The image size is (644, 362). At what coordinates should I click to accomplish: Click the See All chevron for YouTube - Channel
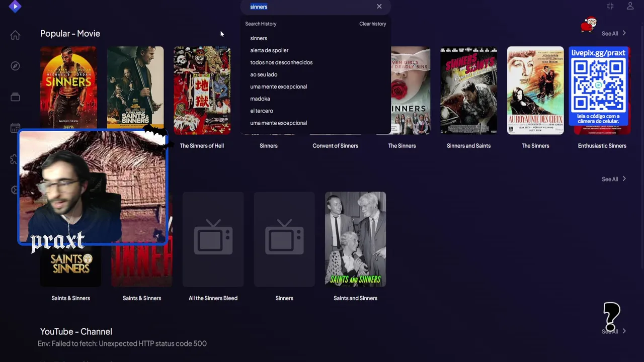pos(624,331)
